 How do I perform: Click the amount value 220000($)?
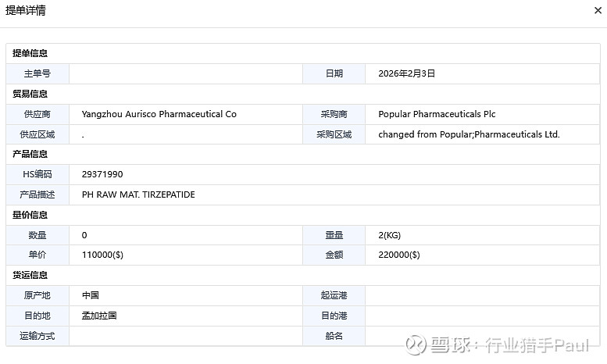[399, 255]
